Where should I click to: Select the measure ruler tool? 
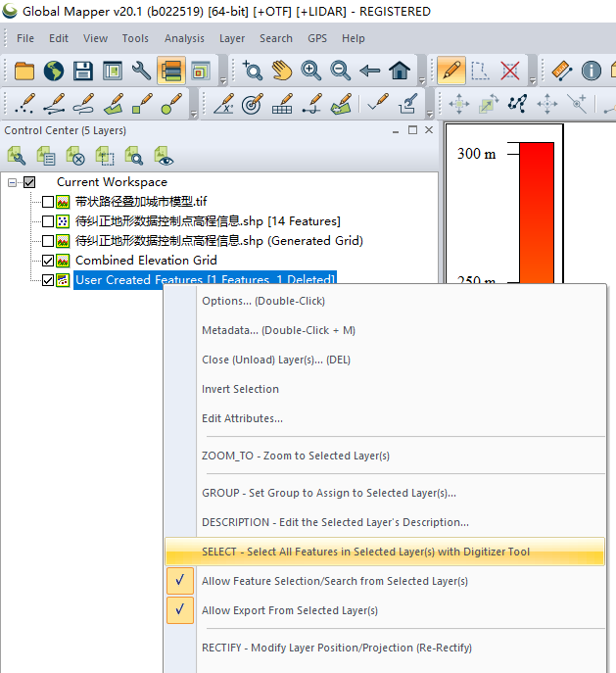(x=562, y=71)
